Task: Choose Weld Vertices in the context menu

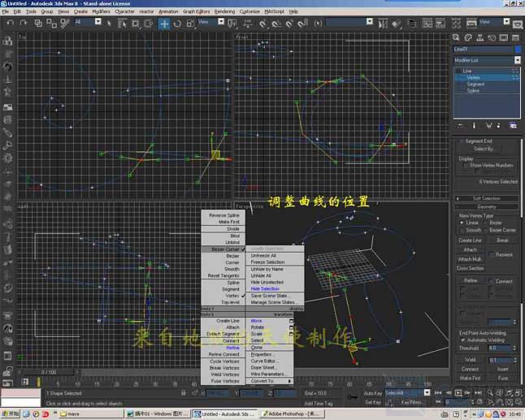Action: coord(224,375)
